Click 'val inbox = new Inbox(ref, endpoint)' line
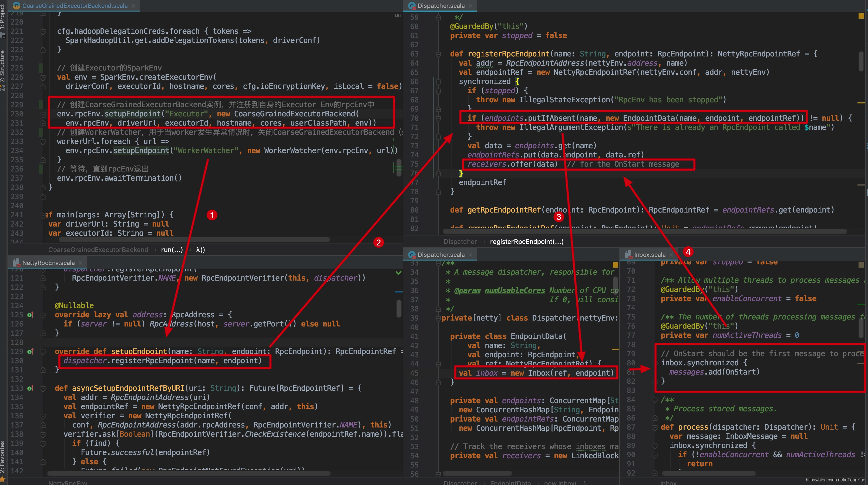Image resolution: width=868 pixels, height=485 pixels. coord(536,373)
